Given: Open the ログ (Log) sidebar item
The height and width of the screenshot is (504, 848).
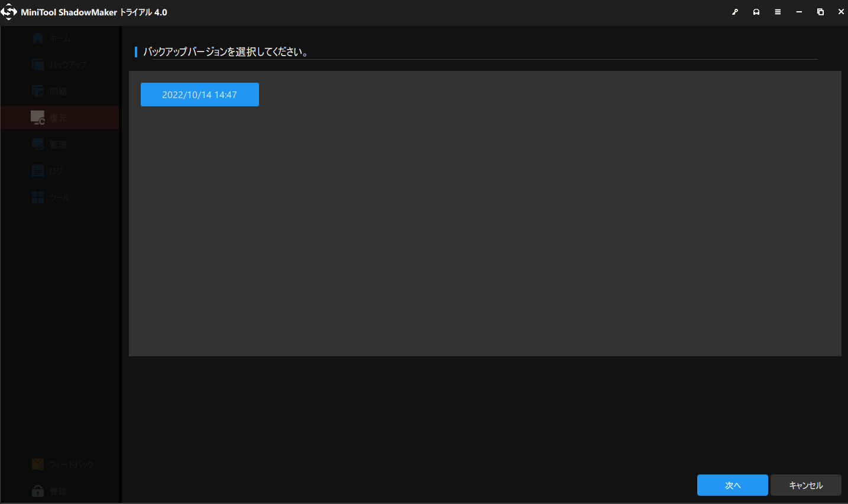Looking at the screenshot, I should point(60,171).
